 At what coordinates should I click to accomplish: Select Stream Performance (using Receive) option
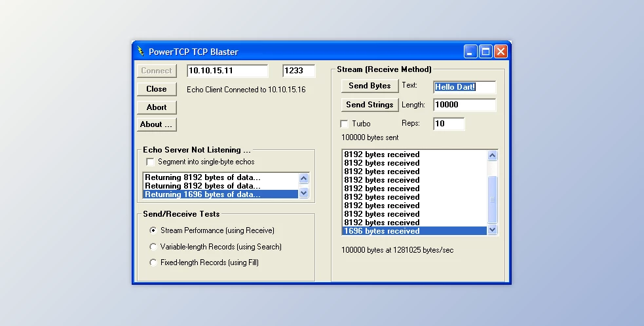(x=153, y=230)
